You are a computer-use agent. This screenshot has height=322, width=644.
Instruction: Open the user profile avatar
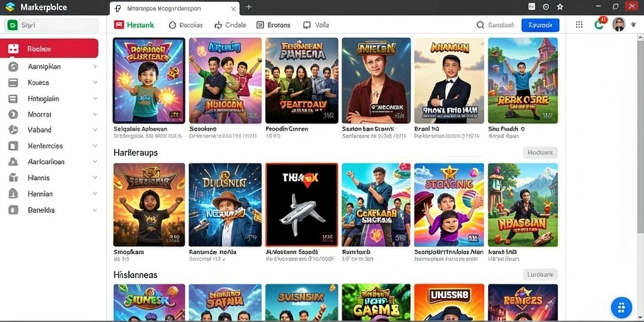point(619,25)
